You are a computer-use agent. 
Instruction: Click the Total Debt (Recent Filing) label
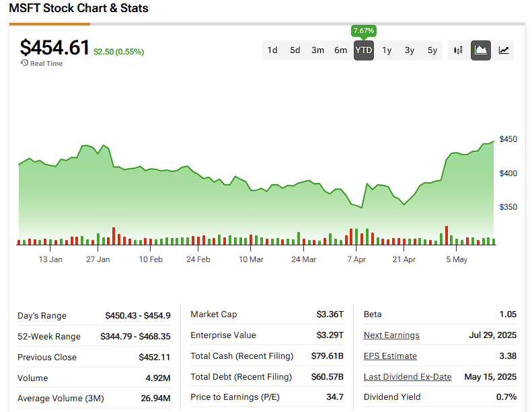coord(241,377)
